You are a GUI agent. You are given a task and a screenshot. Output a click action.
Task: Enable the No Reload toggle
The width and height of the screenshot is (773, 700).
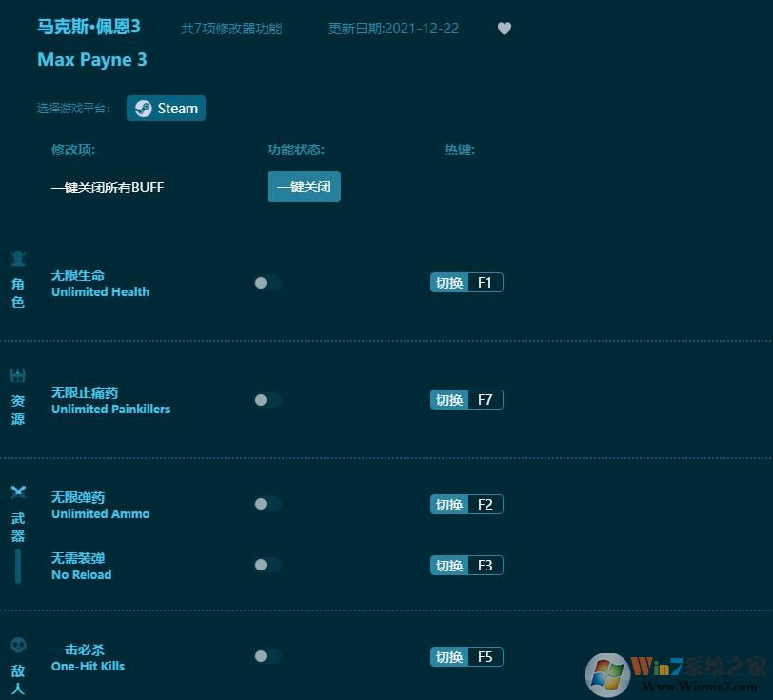(x=268, y=565)
